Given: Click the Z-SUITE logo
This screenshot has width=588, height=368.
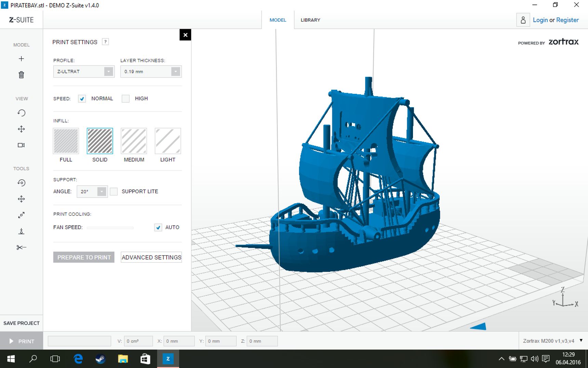Looking at the screenshot, I should pos(21,20).
